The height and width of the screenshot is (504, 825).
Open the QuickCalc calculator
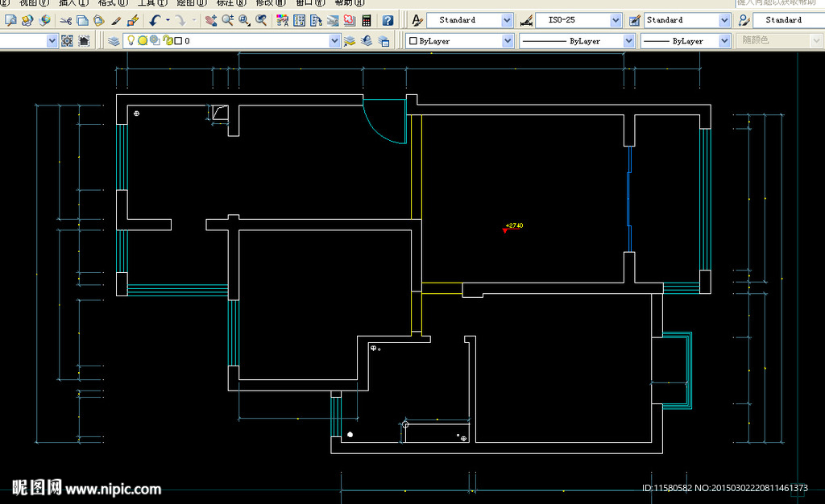pyautogui.click(x=367, y=20)
